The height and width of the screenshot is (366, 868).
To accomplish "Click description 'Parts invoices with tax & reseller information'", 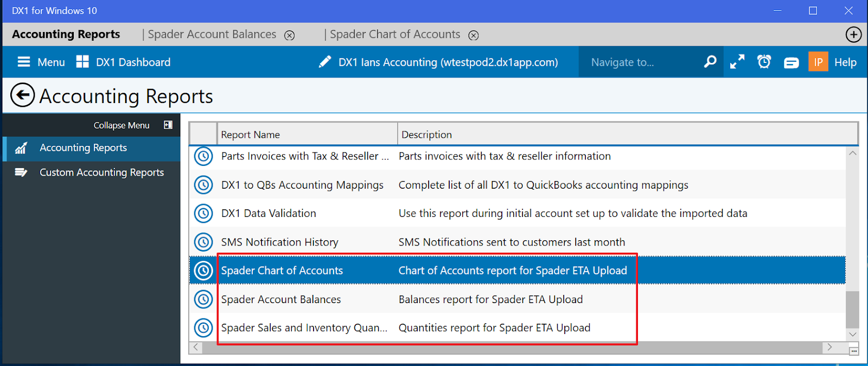I will pyautogui.click(x=505, y=156).
